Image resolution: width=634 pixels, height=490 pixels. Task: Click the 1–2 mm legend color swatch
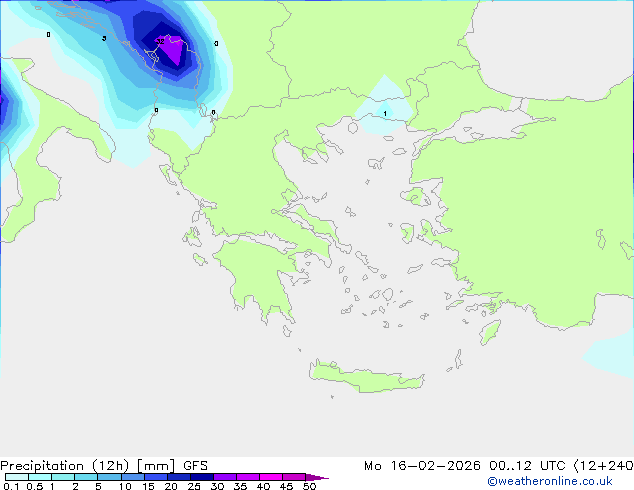click(x=63, y=477)
